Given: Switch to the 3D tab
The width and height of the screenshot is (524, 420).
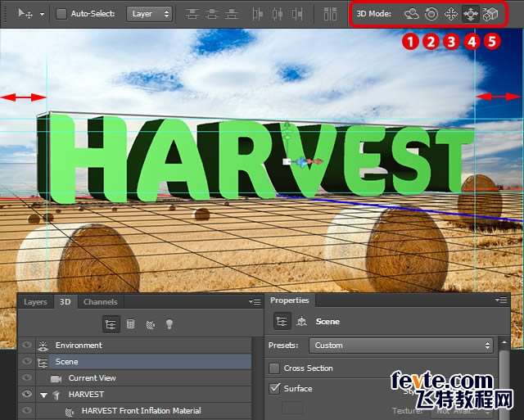Looking at the screenshot, I should pyautogui.click(x=65, y=302).
